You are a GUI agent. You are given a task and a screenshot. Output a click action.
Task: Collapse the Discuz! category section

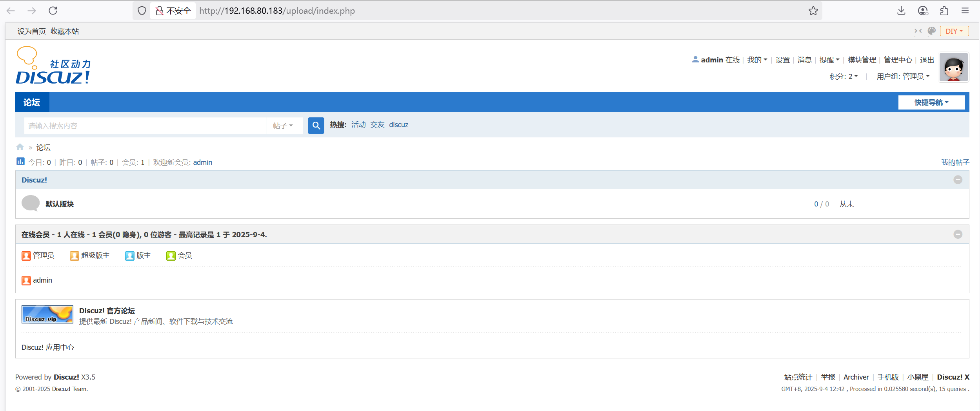coord(958,180)
